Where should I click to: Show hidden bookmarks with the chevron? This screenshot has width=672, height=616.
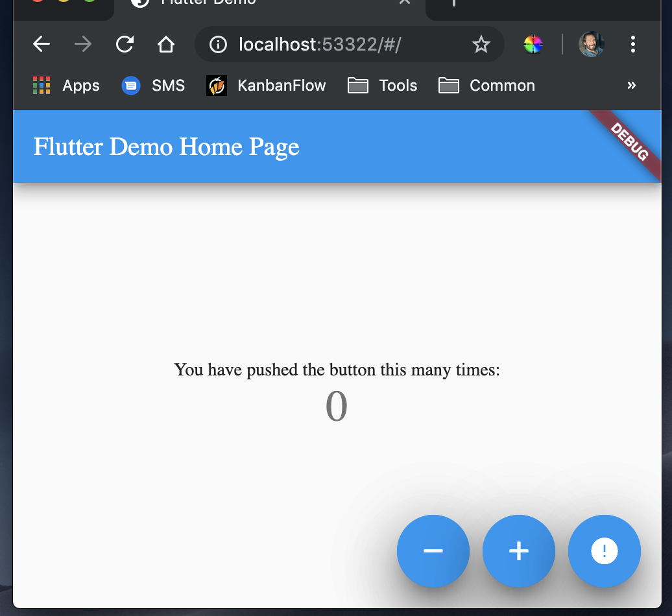tap(631, 85)
